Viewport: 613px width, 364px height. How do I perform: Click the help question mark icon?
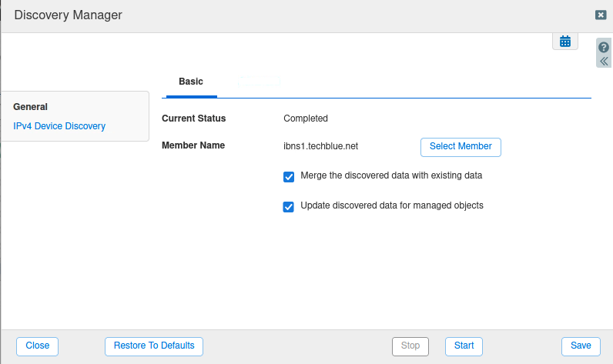coord(604,47)
